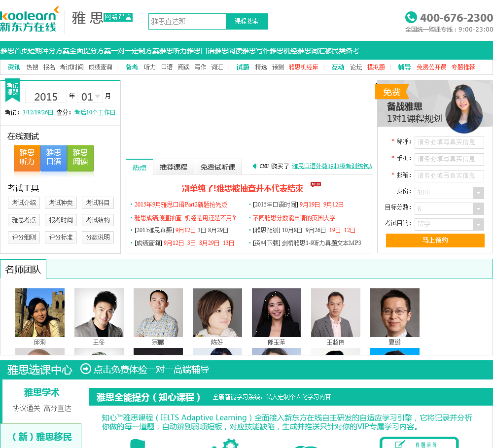The height and width of the screenshot is (448, 493).
Task: Click the 分数说明 tool button
Action: click(98, 237)
